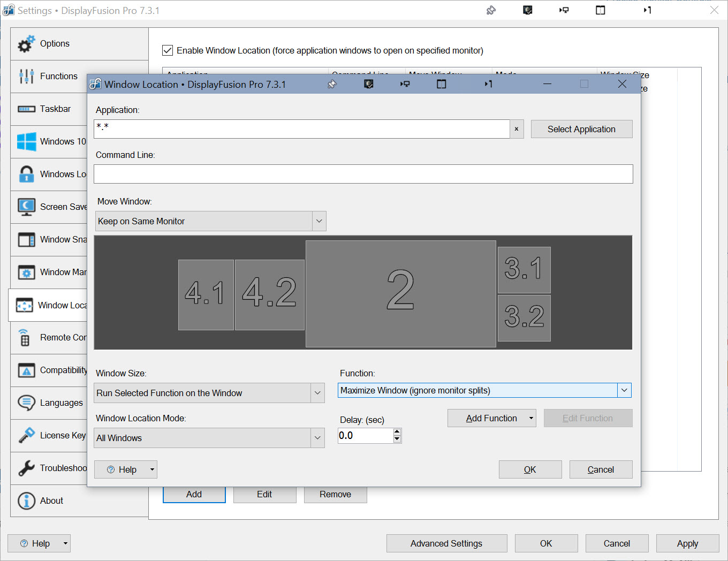Image resolution: width=728 pixels, height=561 pixels.
Task: Click the Edit button in Settings window
Action: click(x=264, y=494)
